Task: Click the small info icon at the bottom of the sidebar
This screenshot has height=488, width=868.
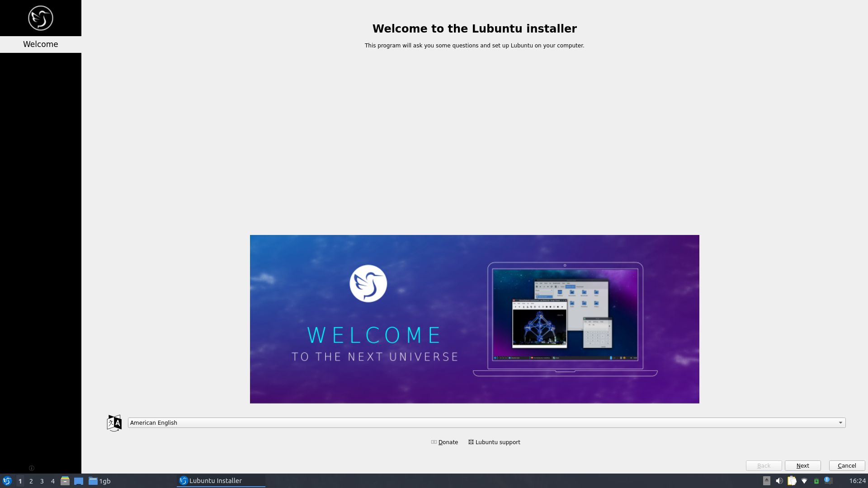Action: (x=32, y=468)
